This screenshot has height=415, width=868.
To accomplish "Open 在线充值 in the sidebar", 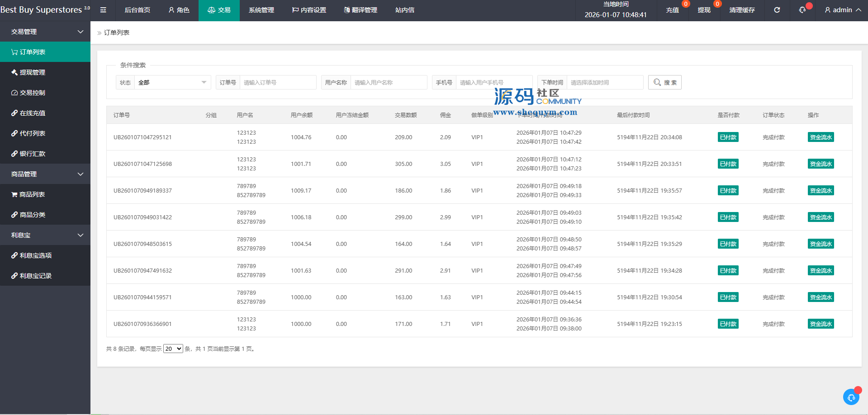I will [32, 113].
